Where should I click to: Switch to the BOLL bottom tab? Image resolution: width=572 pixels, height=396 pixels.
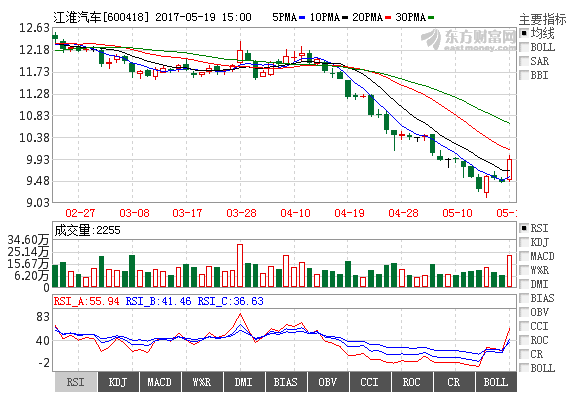click(496, 382)
